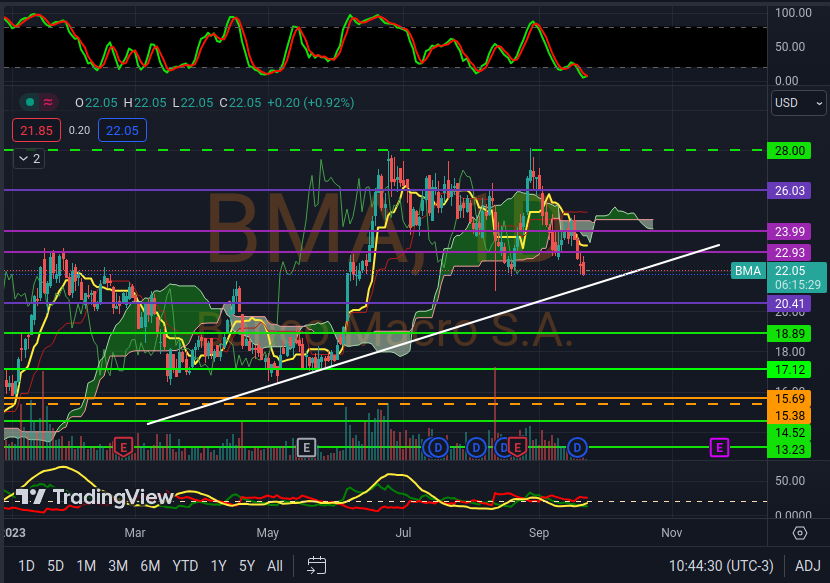
Task: Open the go-to-date calendar icon
Action: [x=317, y=566]
